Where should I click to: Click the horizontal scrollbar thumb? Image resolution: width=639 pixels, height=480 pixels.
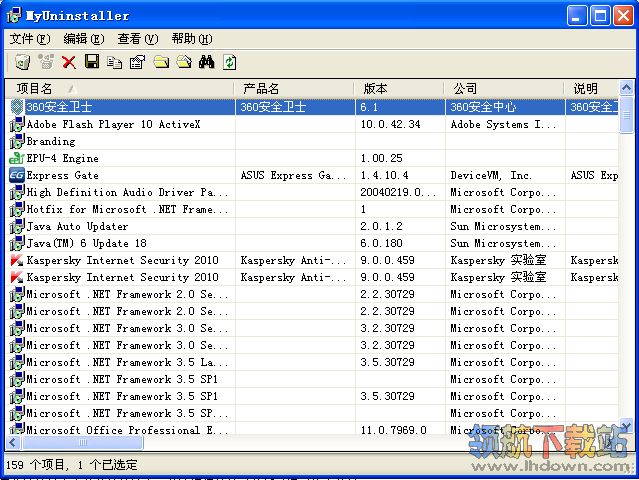click(x=83, y=443)
